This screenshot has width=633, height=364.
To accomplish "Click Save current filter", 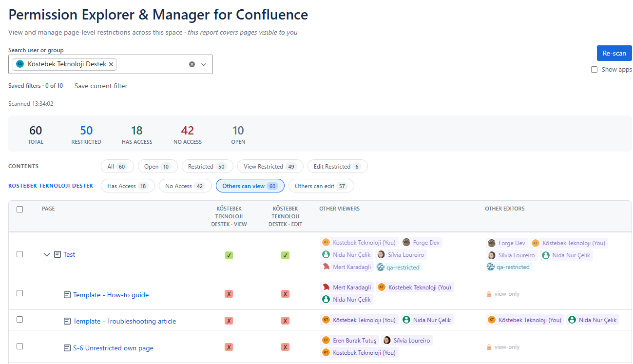I will click(101, 86).
